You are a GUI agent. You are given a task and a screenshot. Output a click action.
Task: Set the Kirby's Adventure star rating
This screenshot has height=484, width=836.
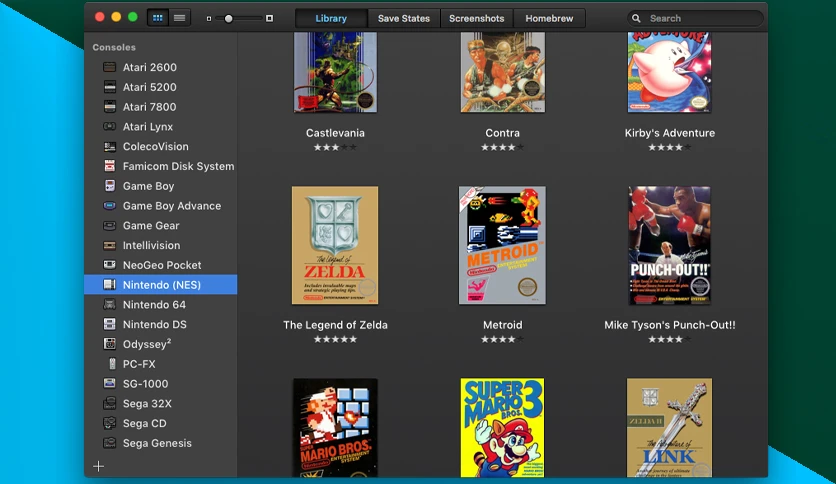[670, 147]
